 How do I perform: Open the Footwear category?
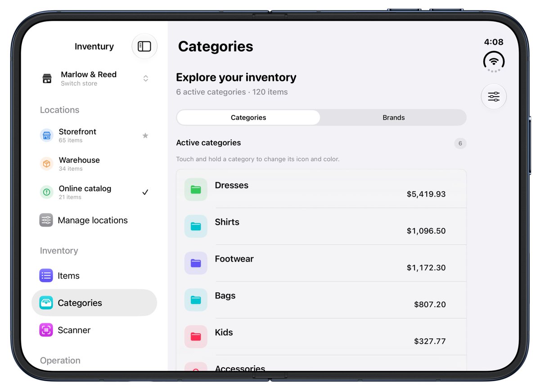coord(321,263)
